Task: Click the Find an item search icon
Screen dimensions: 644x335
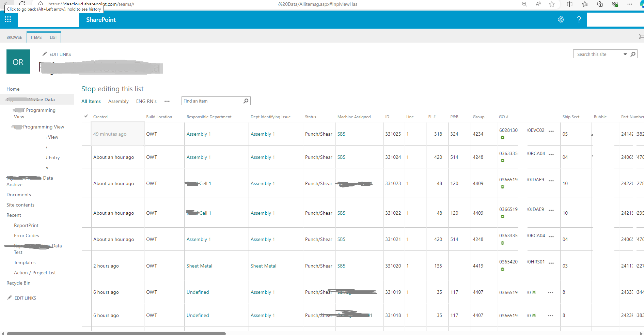Action: point(246,101)
